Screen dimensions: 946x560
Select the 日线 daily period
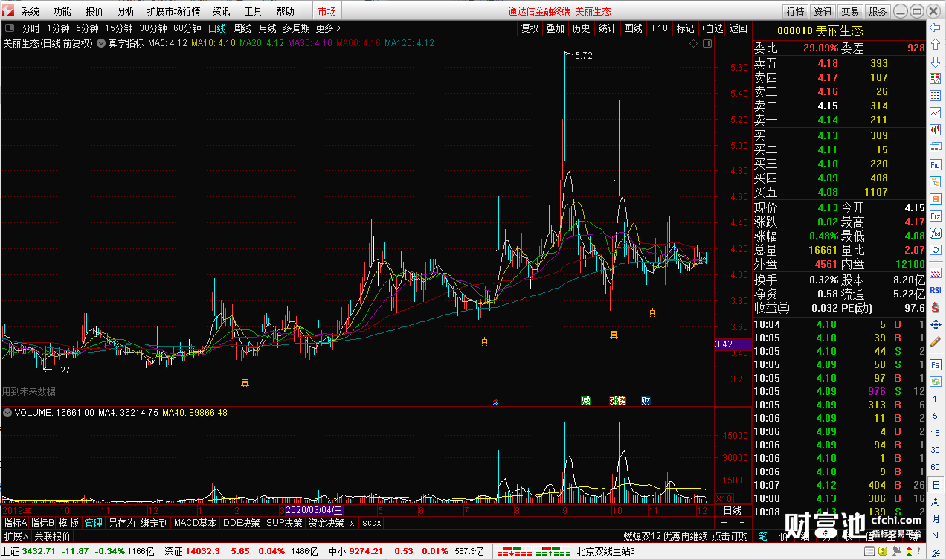click(217, 28)
